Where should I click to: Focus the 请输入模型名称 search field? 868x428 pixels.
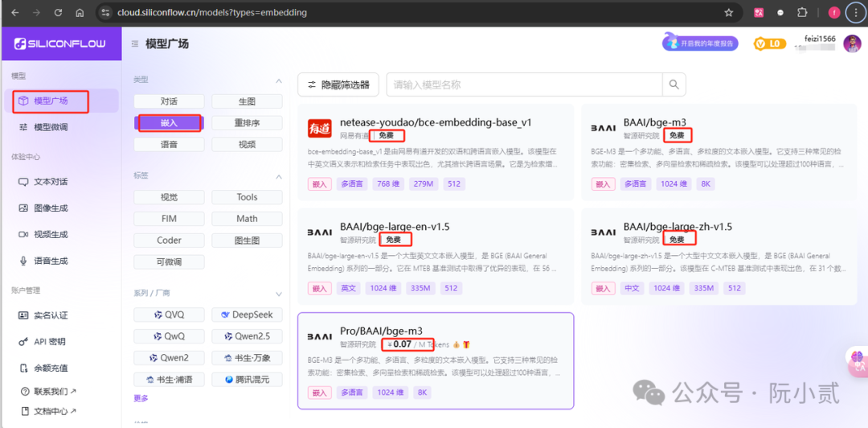pos(524,84)
